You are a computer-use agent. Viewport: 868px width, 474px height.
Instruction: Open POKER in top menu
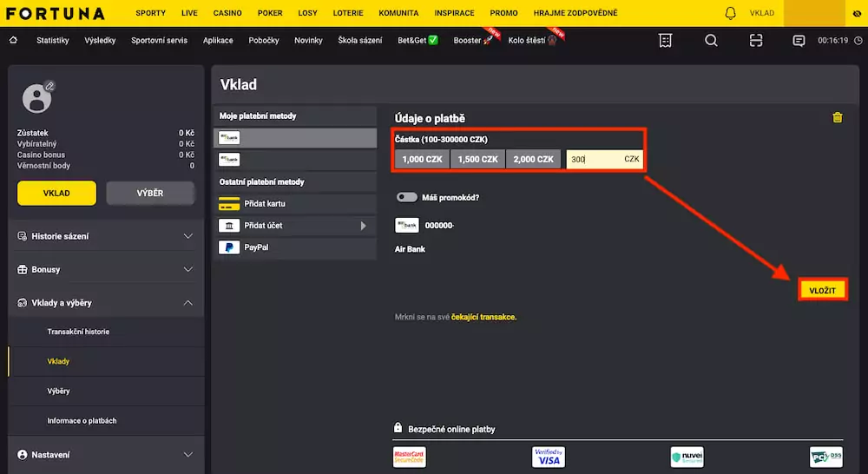pyautogui.click(x=270, y=13)
